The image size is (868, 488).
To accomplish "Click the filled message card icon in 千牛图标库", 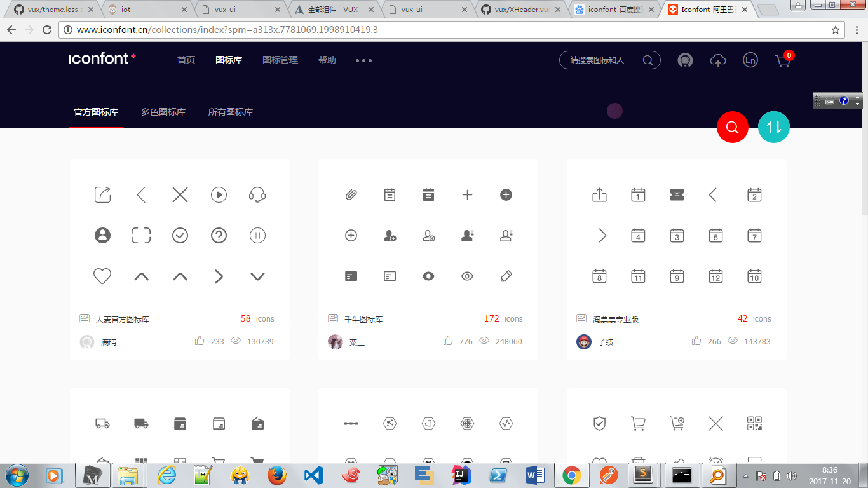I will (x=351, y=276).
